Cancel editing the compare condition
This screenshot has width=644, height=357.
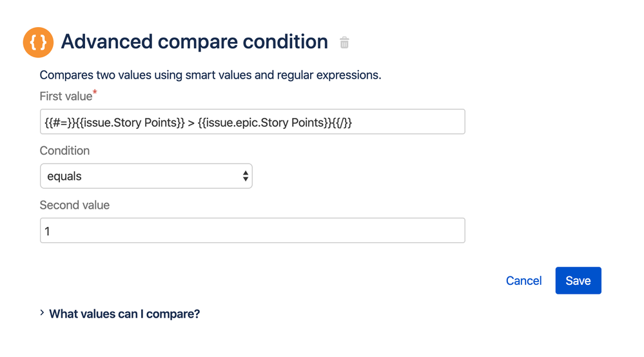click(523, 281)
